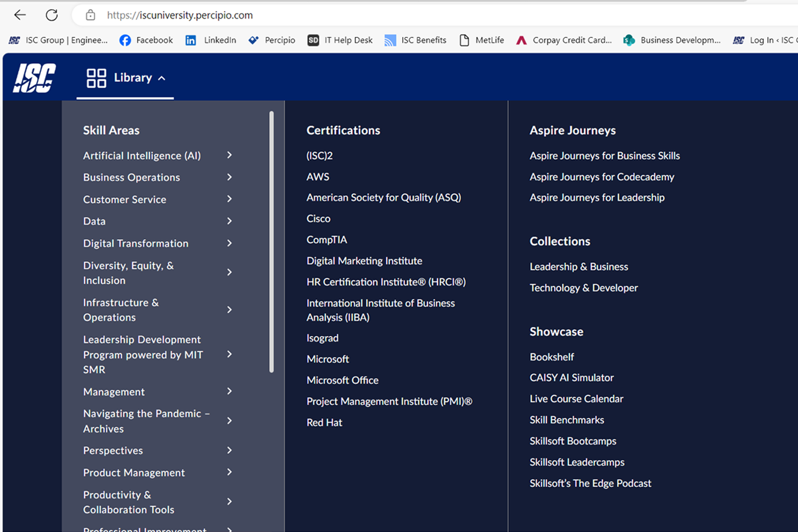
Task: Open Project Management Institute (PMI) link
Action: click(x=389, y=402)
